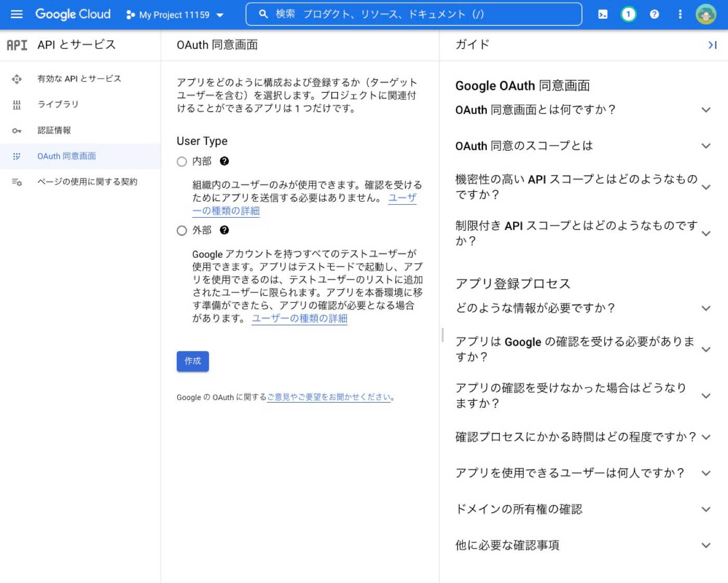Screen dimensions: 728x583
Task: Open the My Project 11159 project selector
Action: (174, 15)
